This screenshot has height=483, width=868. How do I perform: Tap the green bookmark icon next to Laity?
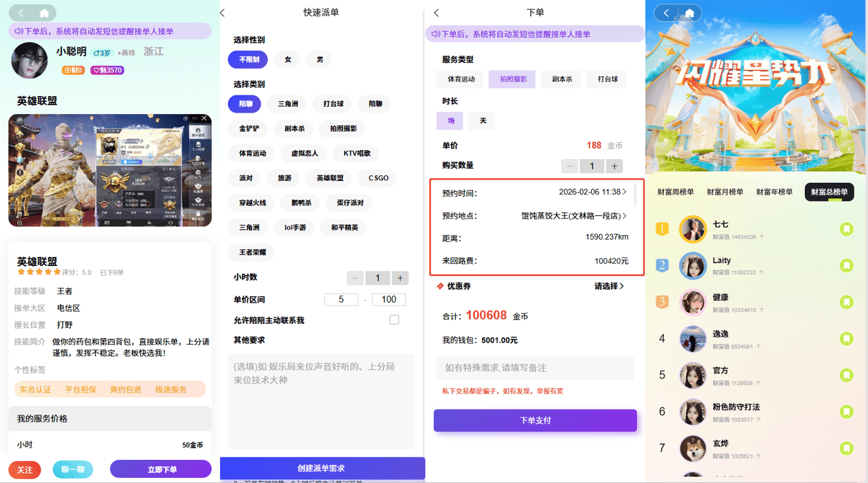tap(846, 265)
